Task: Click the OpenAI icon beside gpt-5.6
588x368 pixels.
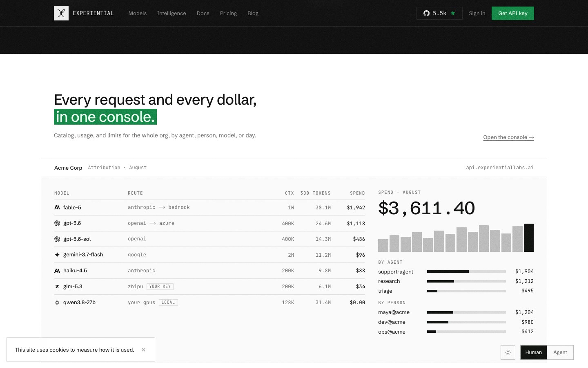Action: tap(57, 223)
